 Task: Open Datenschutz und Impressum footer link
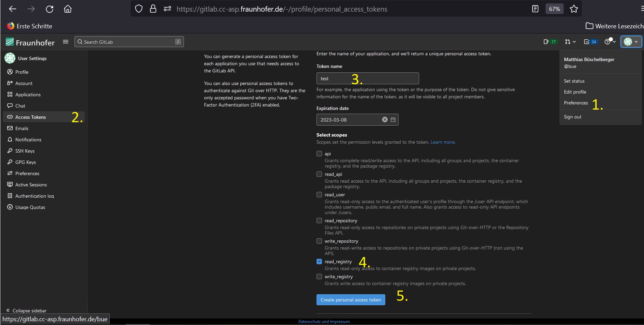[x=324, y=322]
